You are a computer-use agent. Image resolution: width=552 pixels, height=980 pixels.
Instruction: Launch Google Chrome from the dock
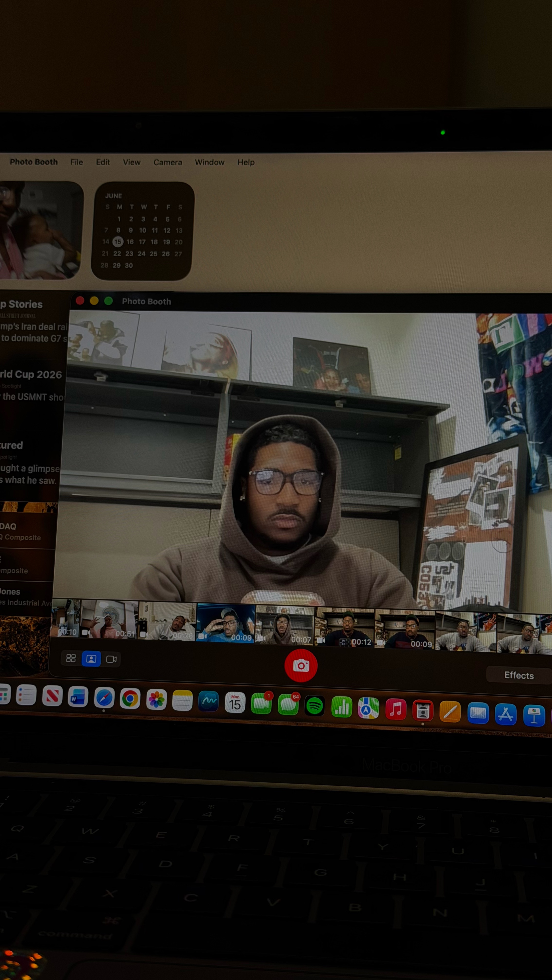[x=130, y=698]
